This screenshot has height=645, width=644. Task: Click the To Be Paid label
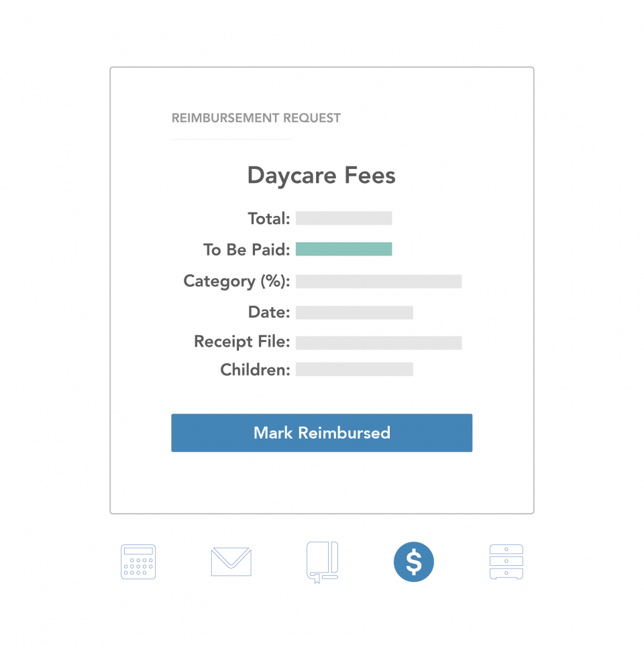click(247, 250)
